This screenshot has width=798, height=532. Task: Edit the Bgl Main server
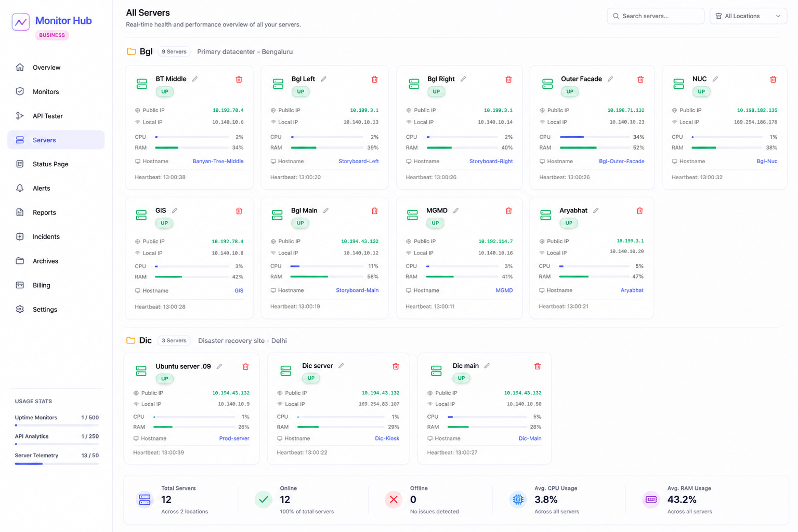326,210
